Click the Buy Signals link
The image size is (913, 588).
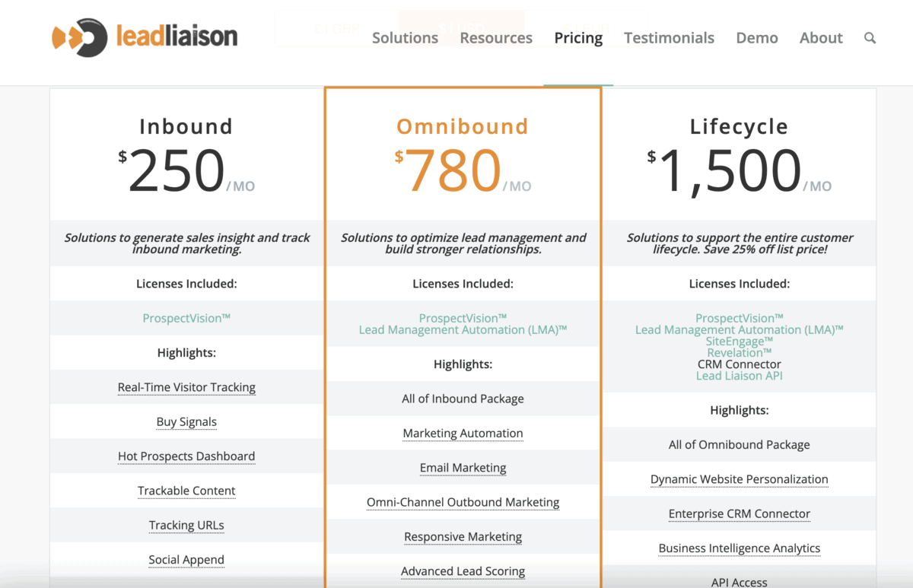coord(186,421)
